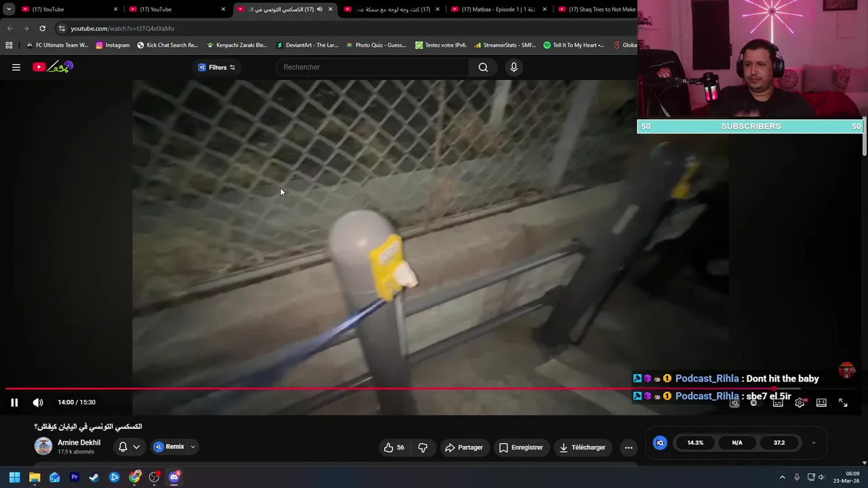Click the YouTube logo
Screen dimensions: 868x488
point(53,67)
